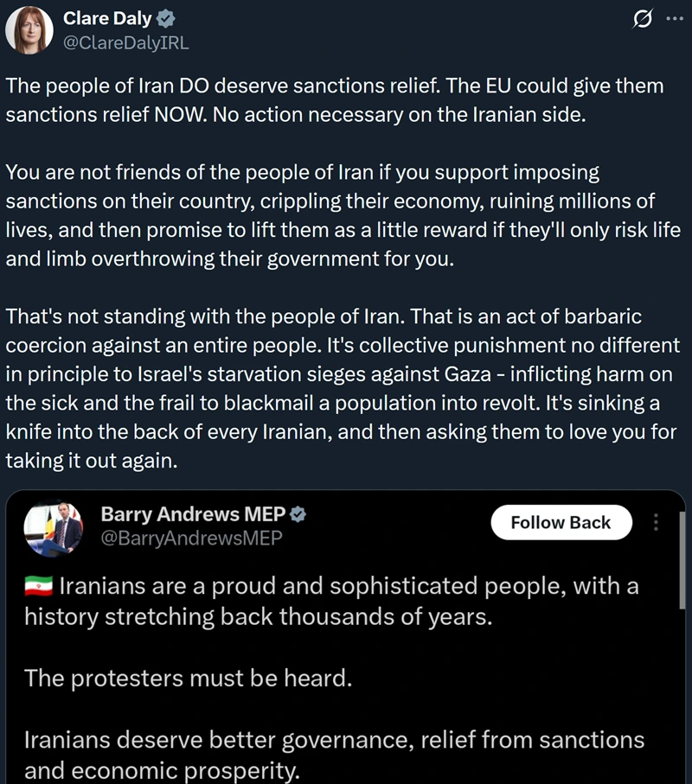Go to the @BarryAndrewsMEP handle
The width and height of the screenshot is (692, 784).
(191, 538)
